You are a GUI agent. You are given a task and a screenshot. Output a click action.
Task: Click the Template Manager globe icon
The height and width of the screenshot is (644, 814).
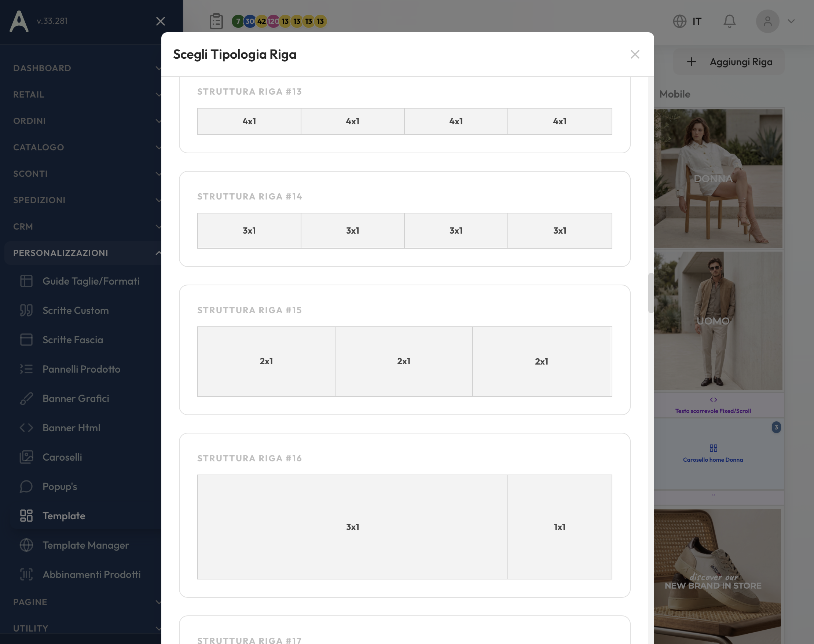coord(26,545)
